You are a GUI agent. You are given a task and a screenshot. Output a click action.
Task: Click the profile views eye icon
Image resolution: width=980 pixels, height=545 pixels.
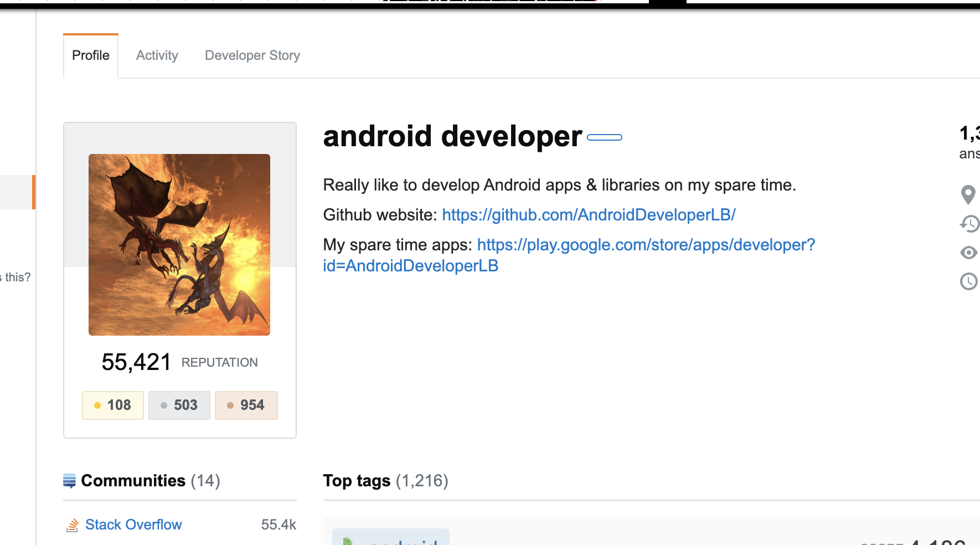pos(969,253)
